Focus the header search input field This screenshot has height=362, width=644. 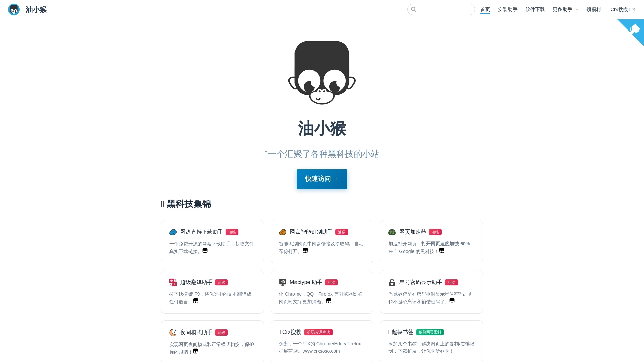(441, 9)
